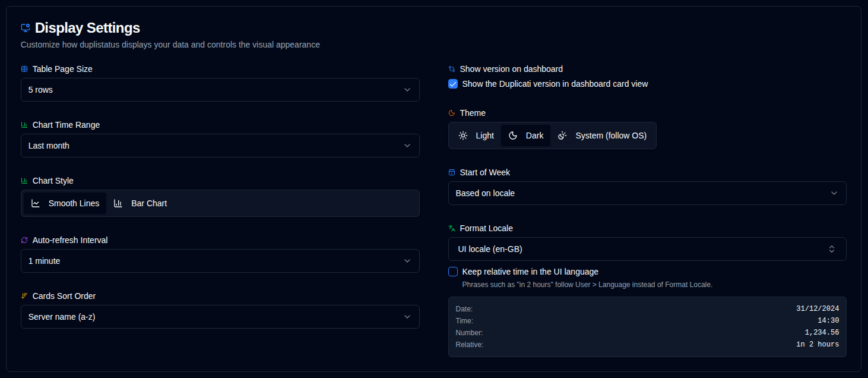Open the Auto-refresh Interval dropdown
Viewport: 868px width, 378px height.
220,261
